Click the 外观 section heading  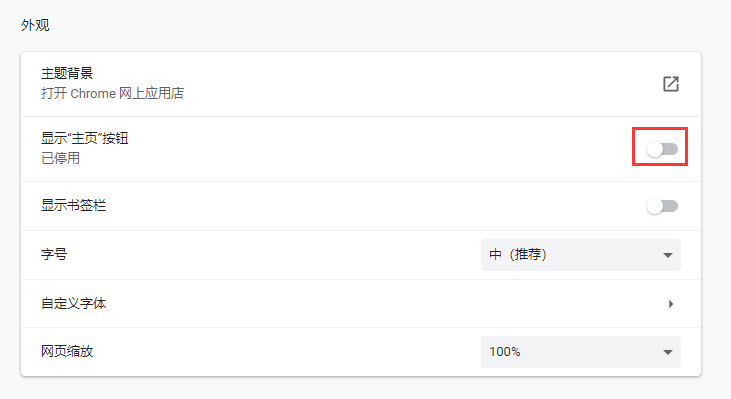pyautogui.click(x=35, y=25)
